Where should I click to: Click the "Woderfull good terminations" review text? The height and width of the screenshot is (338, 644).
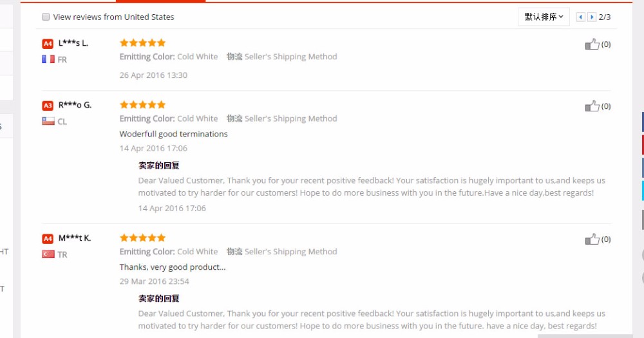[173, 134]
